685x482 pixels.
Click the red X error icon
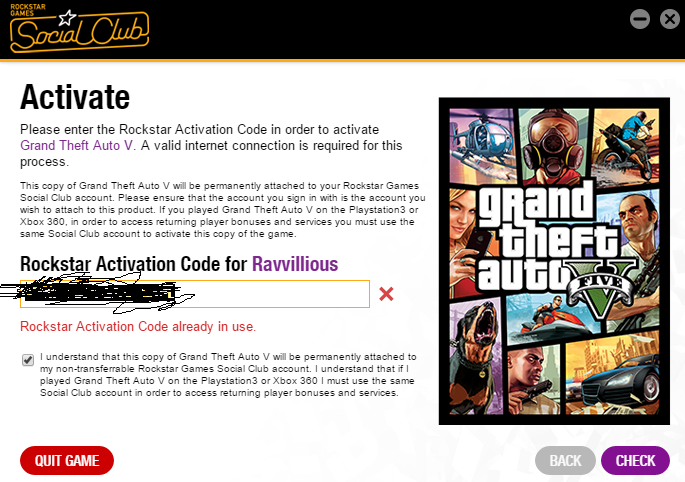tap(386, 294)
